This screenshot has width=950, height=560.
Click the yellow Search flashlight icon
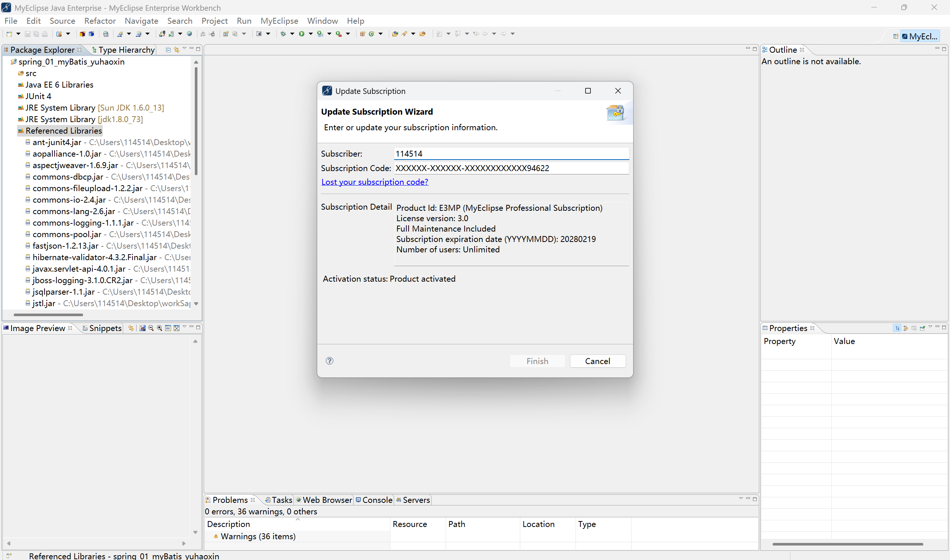[x=404, y=34]
